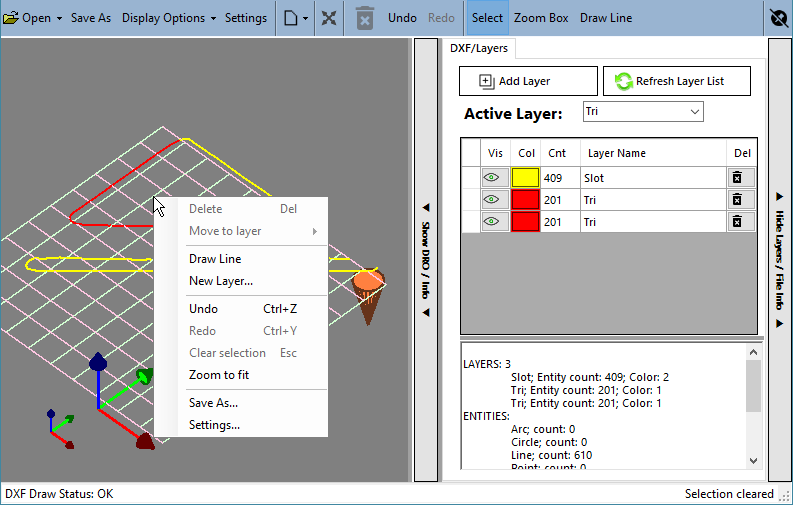Switch to the DXF/Layers tab
The image size is (793, 505).
[479, 49]
